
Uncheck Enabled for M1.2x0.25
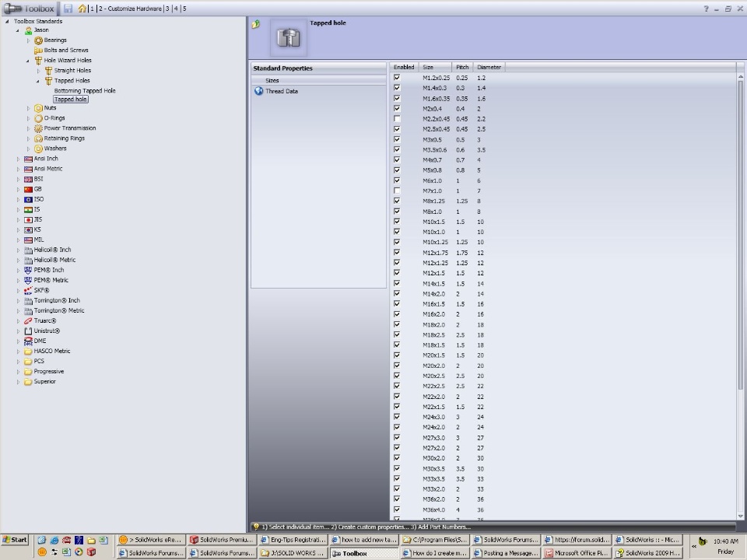(x=397, y=77)
